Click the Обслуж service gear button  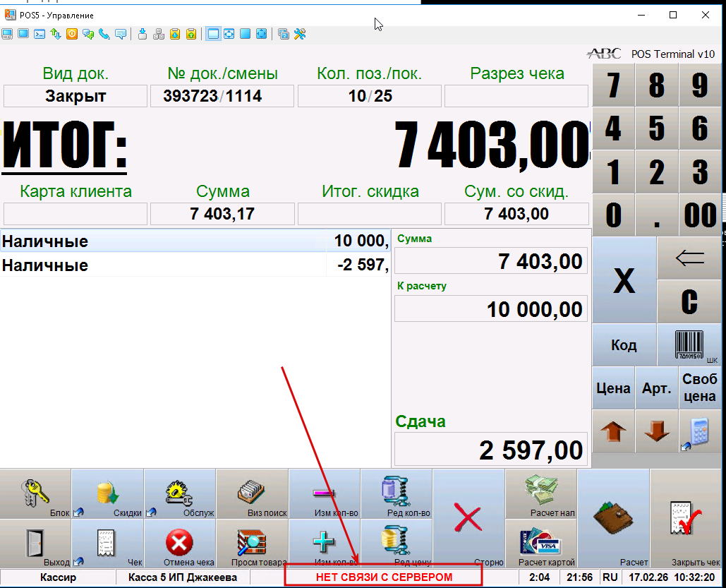tap(180, 494)
